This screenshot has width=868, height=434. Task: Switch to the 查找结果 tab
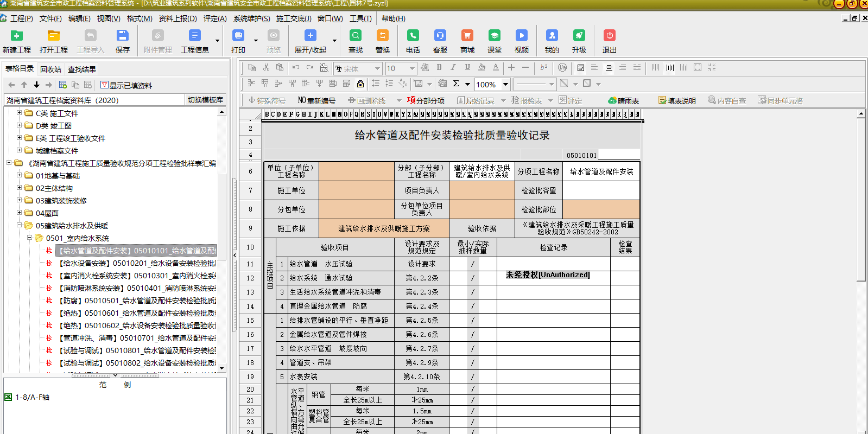tap(81, 69)
